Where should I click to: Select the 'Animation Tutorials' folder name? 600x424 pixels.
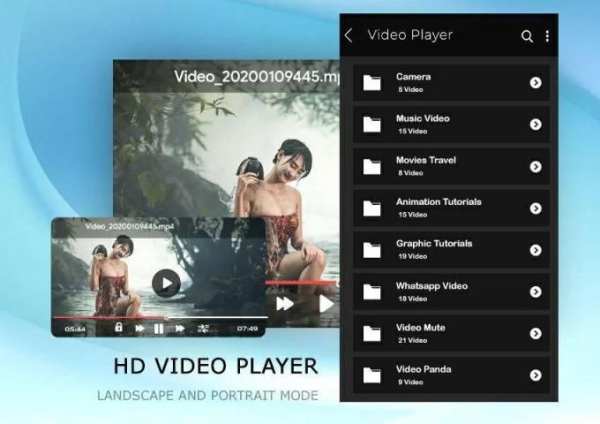(439, 202)
